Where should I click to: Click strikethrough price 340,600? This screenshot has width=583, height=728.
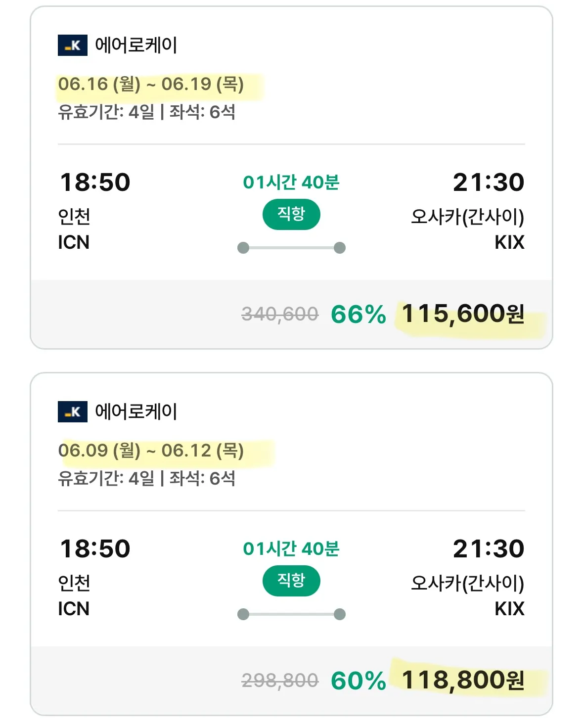pyautogui.click(x=280, y=315)
